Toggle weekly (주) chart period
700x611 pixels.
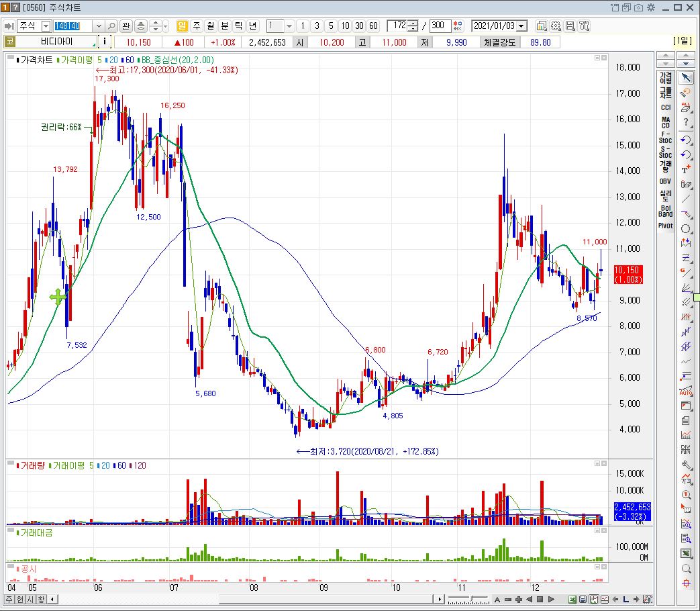197,26
